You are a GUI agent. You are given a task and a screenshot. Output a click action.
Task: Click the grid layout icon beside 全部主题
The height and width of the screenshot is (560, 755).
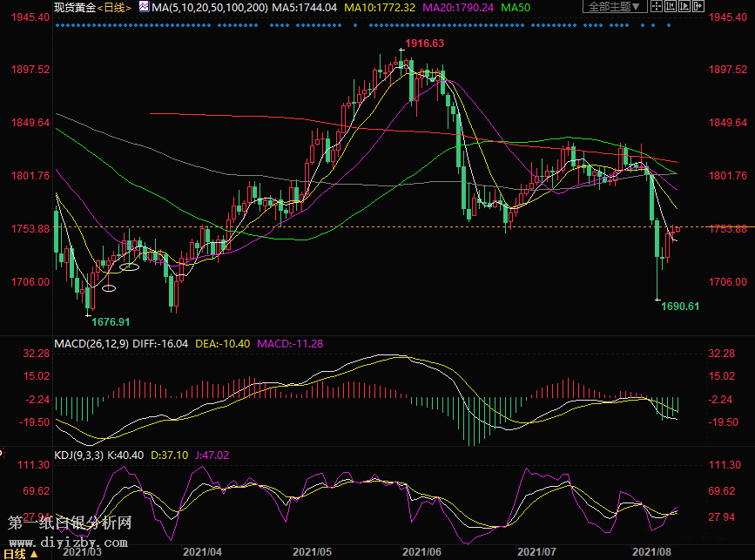(x=656, y=6)
